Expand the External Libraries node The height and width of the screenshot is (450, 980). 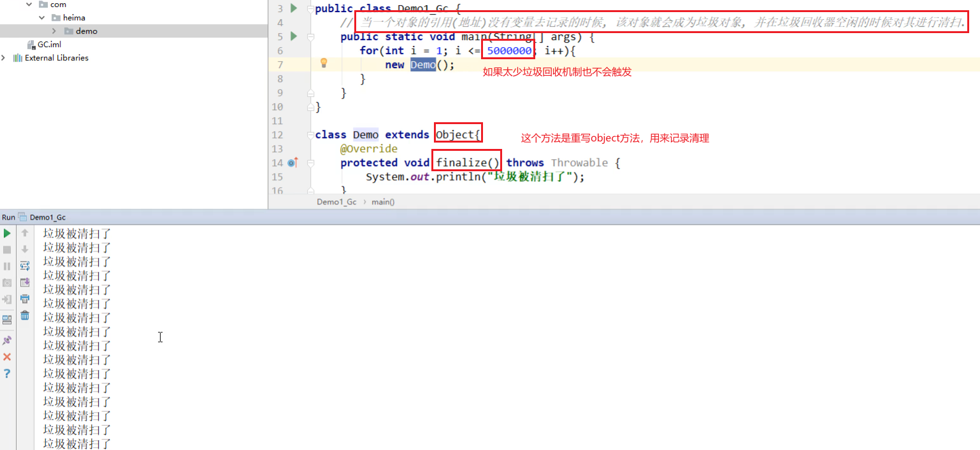[4, 58]
